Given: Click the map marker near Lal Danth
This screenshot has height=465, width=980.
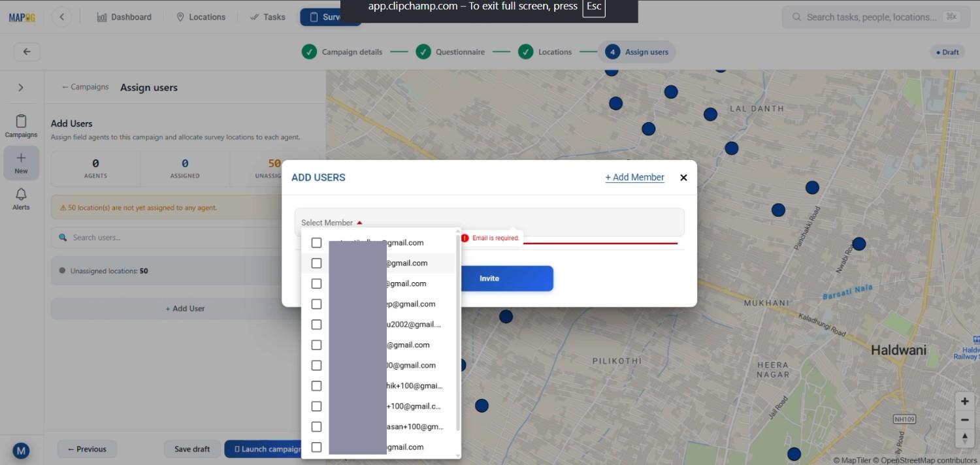Looking at the screenshot, I should coord(711,114).
